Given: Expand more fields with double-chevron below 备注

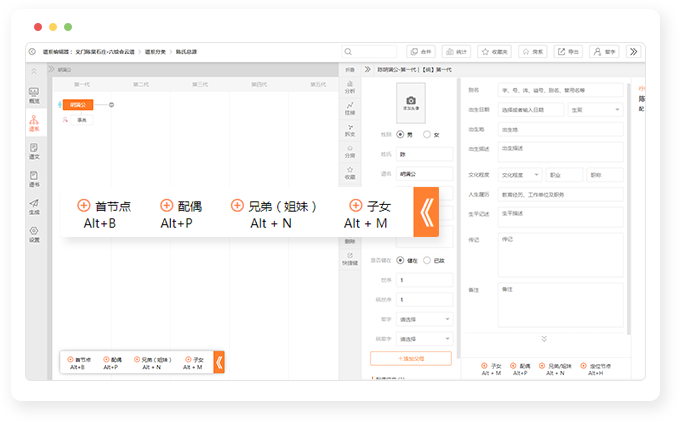Looking at the screenshot, I should coord(544,339).
